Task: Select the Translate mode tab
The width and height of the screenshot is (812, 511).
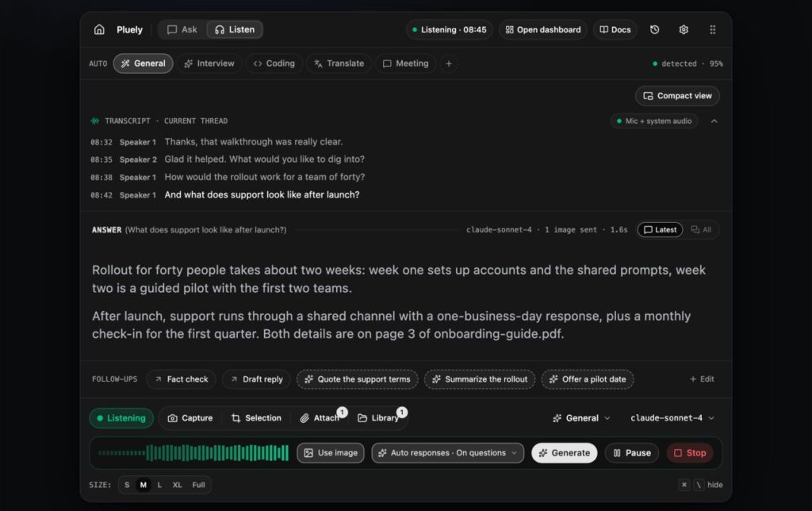Action: pyautogui.click(x=339, y=63)
